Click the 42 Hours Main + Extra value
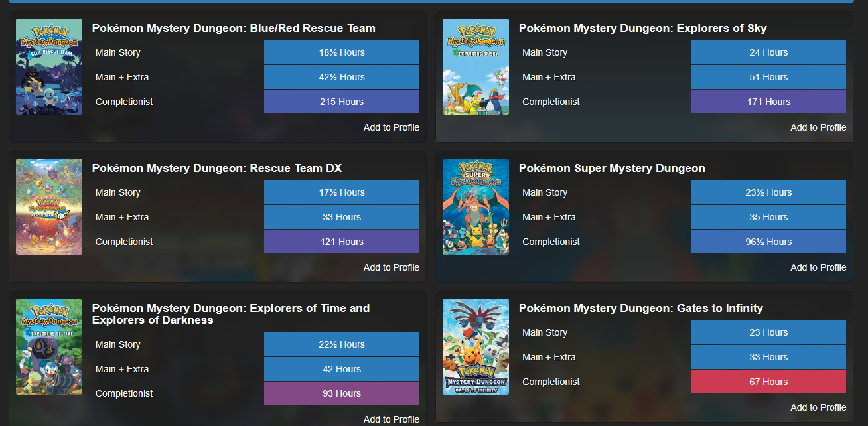This screenshot has width=868, height=426. click(342, 369)
